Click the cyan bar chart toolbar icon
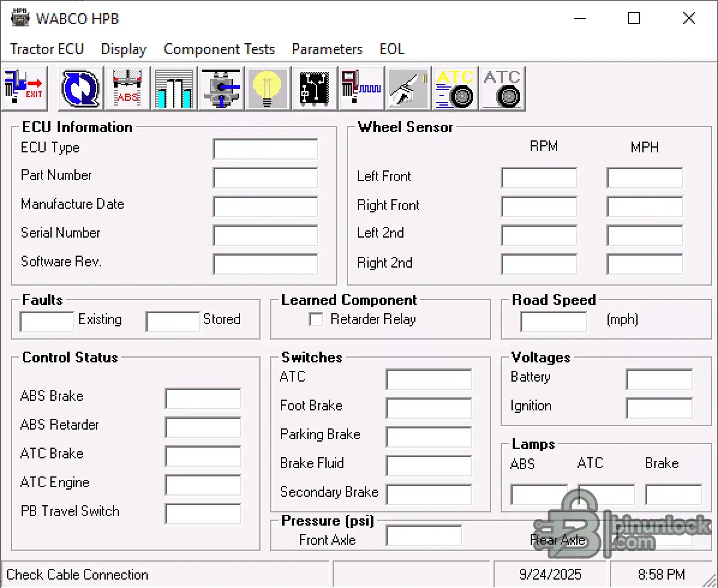718x588 pixels. tap(175, 88)
